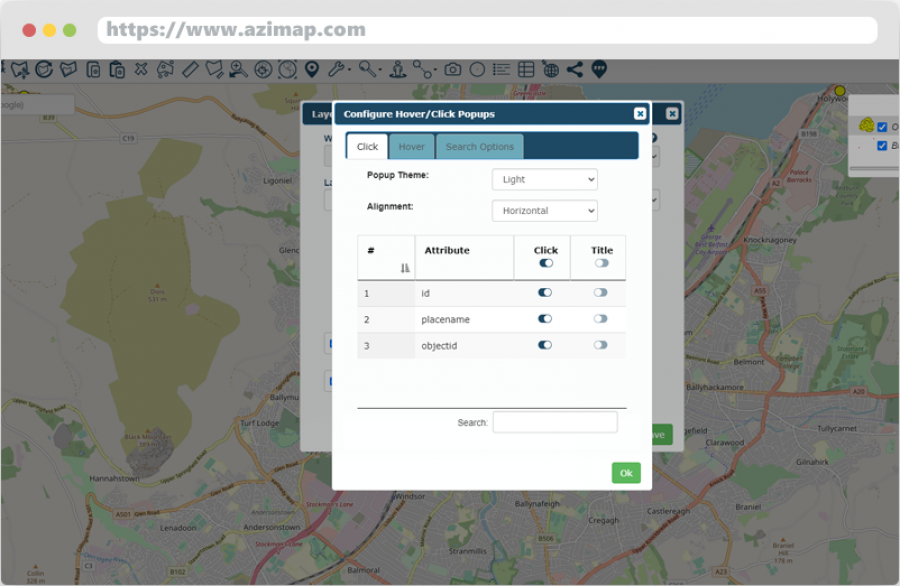Screen dimensions: 900x586
Task: Sort the # column using the sort icon
Action: [405, 268]
